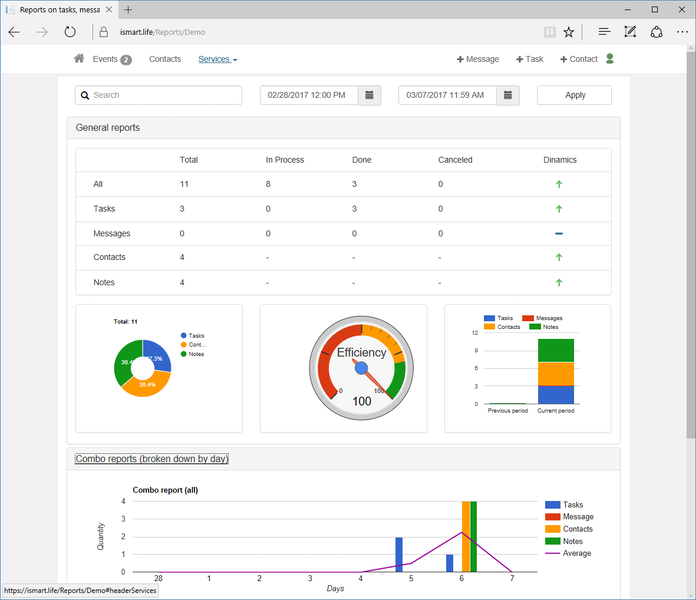This screenshot has height=600, width=696.
Task: Open calendar picker for end date
Action: (508, 95)
